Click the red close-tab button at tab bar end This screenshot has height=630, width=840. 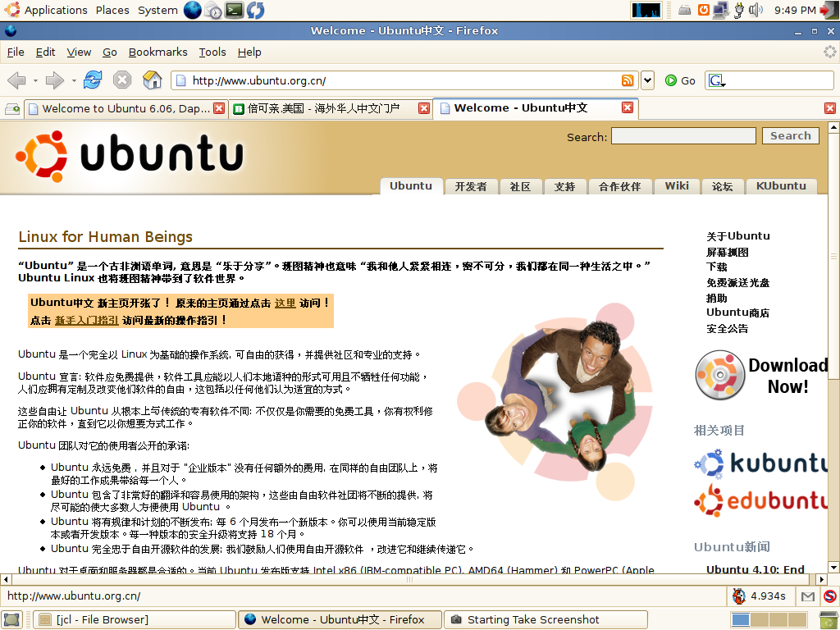pyautogui.click(x=830, y=108)
